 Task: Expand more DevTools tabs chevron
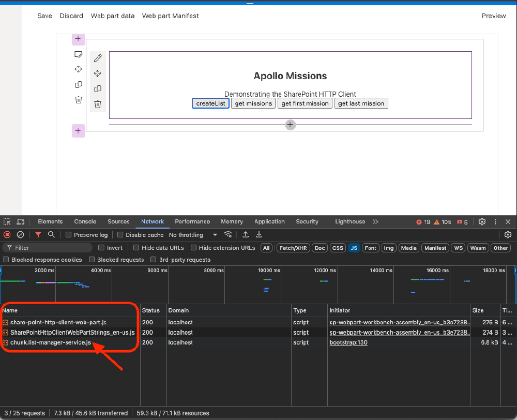[x=375, y=222]
